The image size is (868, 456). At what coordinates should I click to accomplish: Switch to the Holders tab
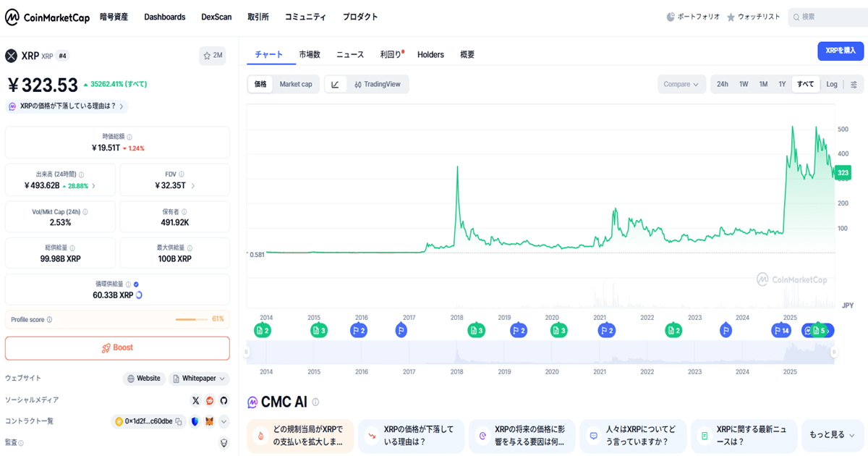(x=430, y=54)
